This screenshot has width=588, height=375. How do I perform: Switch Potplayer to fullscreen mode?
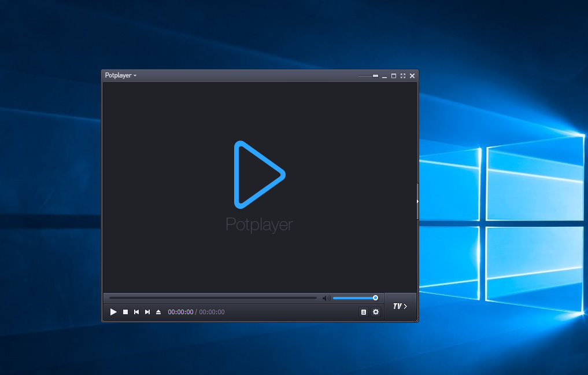(x=403, y=76)
